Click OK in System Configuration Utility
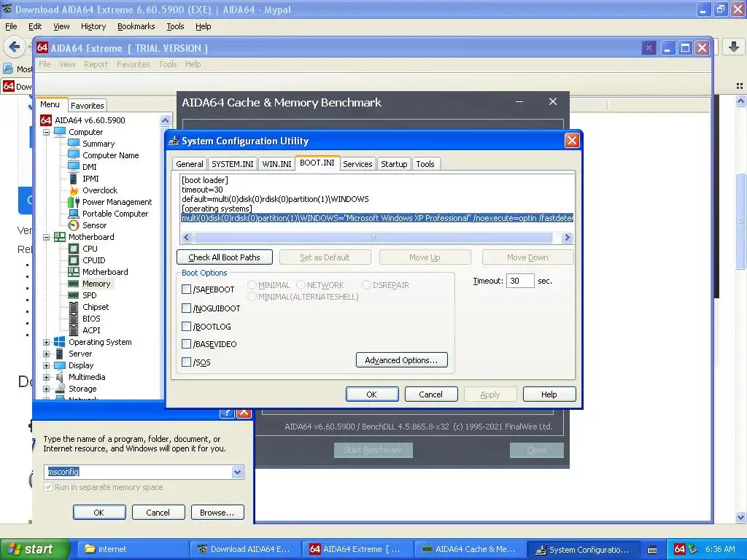The width and height of the screenshot is (747, 560). 371,394
